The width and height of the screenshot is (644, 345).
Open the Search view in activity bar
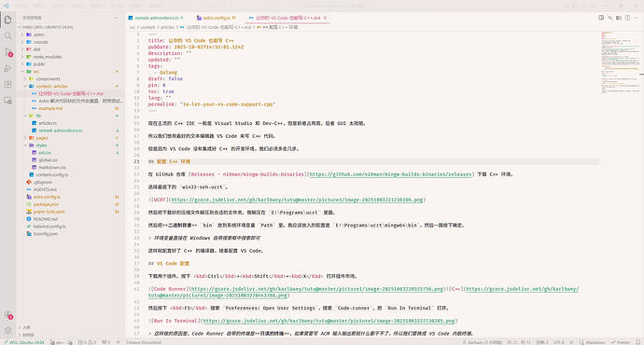pyautogui.click(x=7, y=36)
